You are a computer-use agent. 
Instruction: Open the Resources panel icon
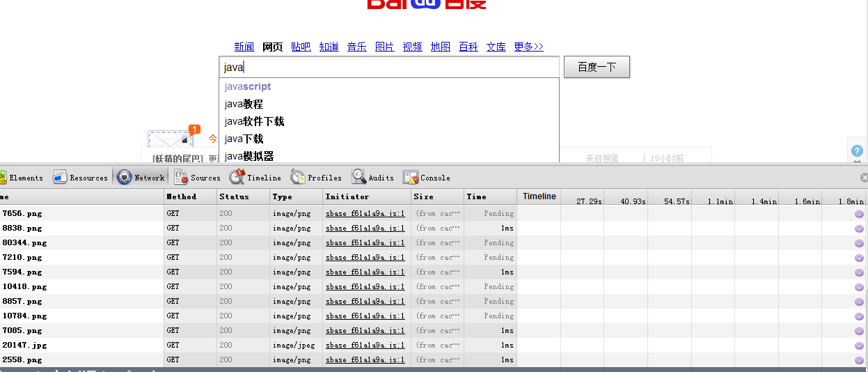60,177
